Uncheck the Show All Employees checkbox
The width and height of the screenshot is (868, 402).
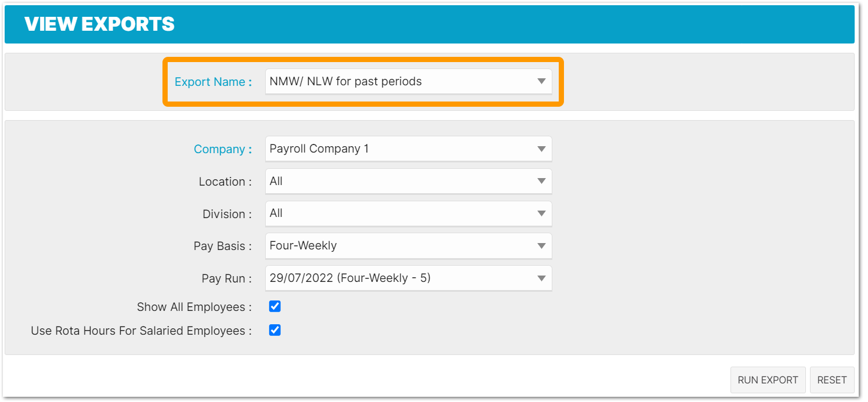tap(275, 306)
